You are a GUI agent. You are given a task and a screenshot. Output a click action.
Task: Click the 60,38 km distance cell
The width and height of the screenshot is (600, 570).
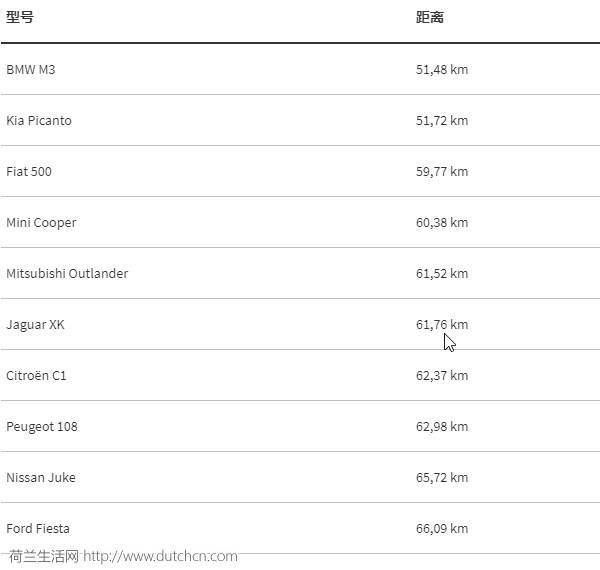click(x=442, y=223)
